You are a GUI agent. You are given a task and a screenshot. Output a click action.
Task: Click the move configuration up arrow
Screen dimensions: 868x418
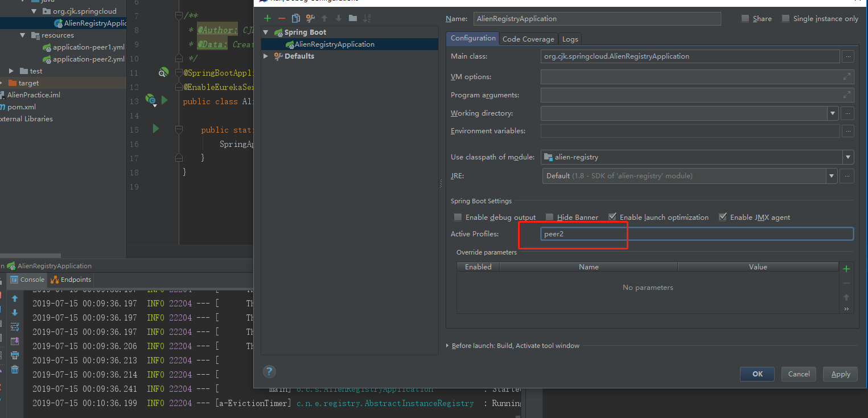click(x=325, y=19)
